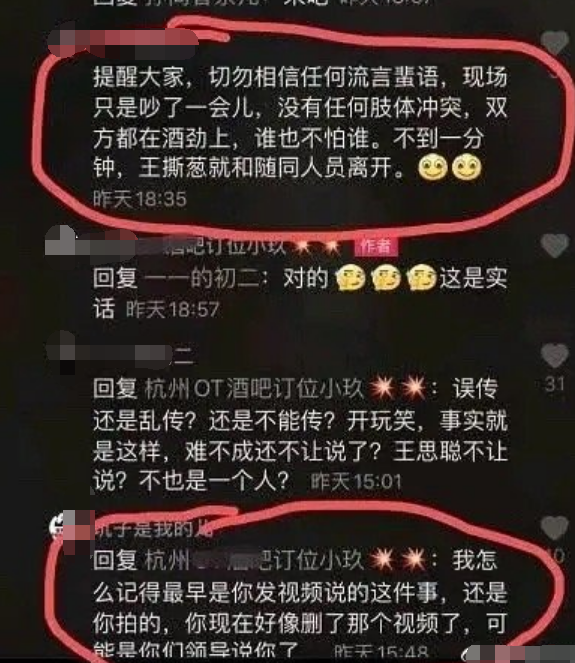Viewport: 575px width, 663px height.
Task: Tap the smiley emojis after 随同人员离开
Action: pos(449,167)
